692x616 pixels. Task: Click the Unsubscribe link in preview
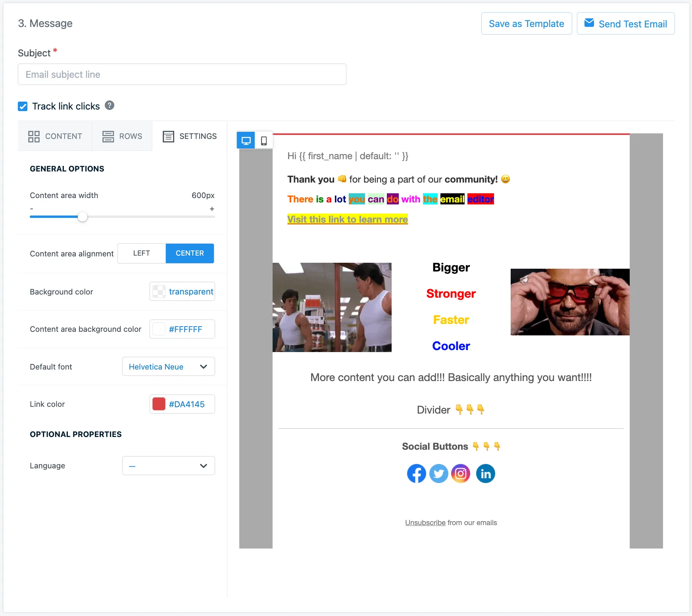tap(425, 522)
